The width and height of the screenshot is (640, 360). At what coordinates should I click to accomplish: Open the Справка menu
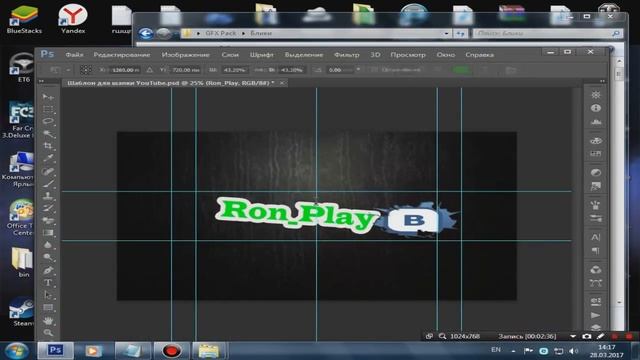coord(480,55)
